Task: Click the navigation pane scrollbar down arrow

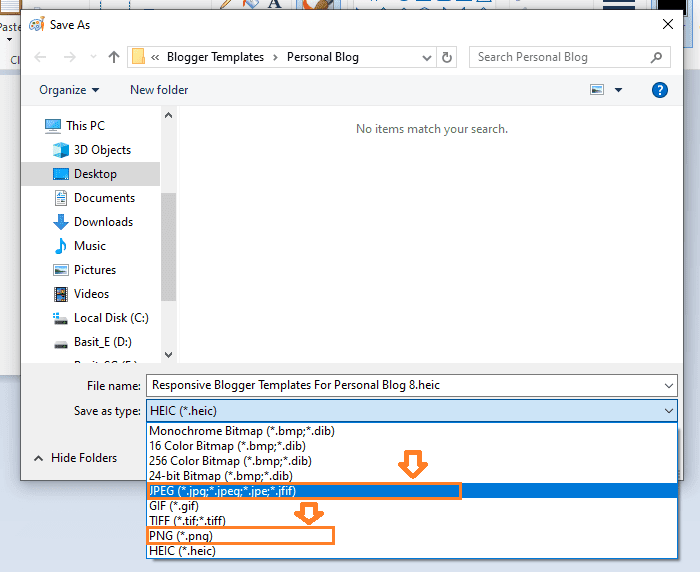Action: (x=168, y=354)
